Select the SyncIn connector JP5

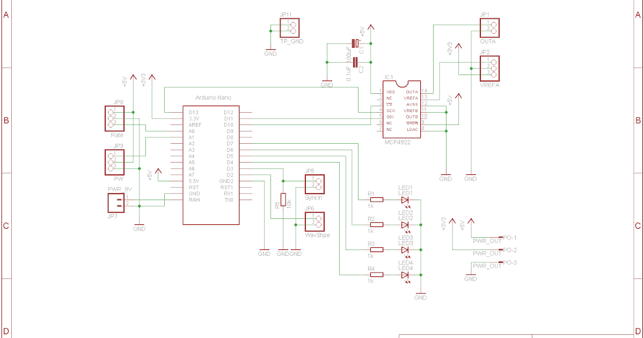point(314,184)
